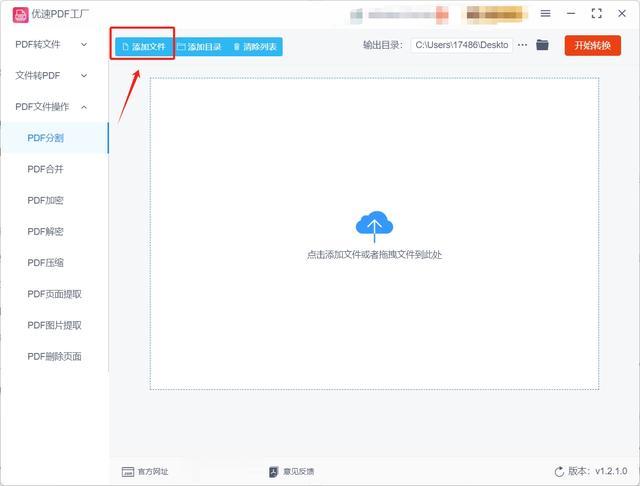Viewport: 640px width, 486px height.
Task: Click the blurred orange membership badge
Action: click(x=495, y=14)
